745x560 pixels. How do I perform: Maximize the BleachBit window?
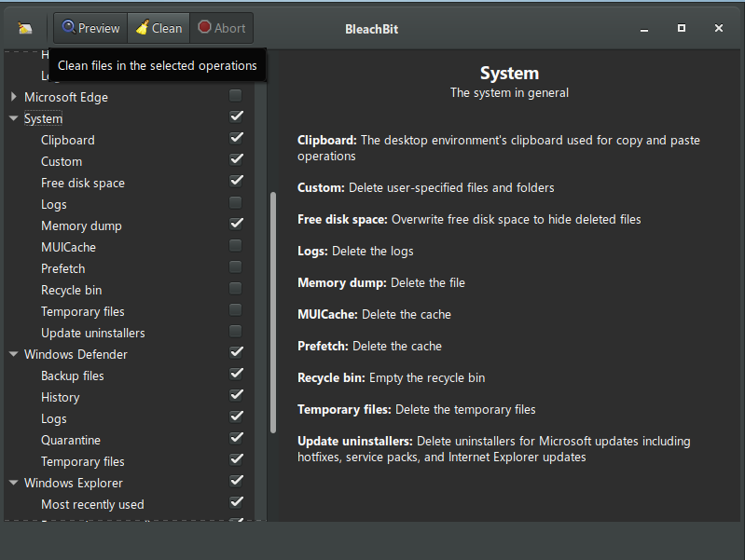click(682, 28)
